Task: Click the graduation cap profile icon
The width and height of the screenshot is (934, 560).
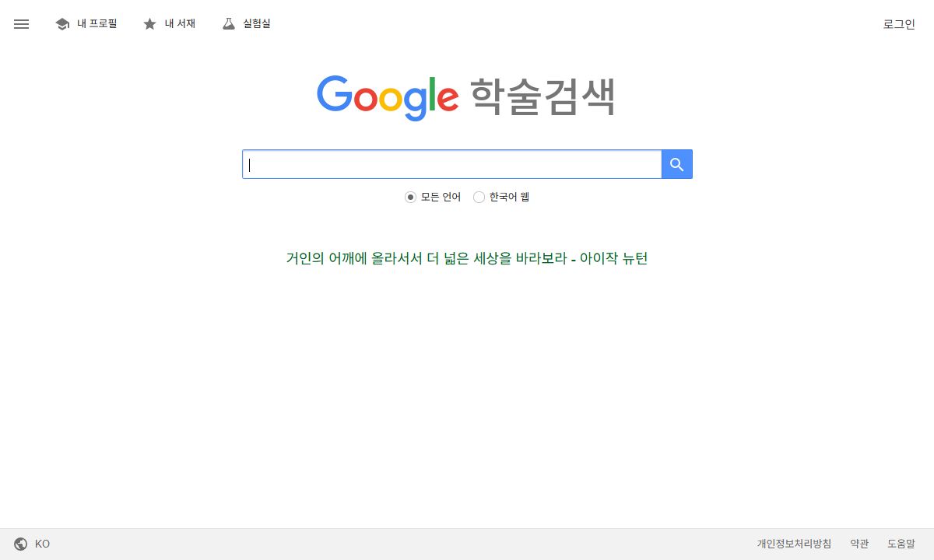Action: (62, 24)
